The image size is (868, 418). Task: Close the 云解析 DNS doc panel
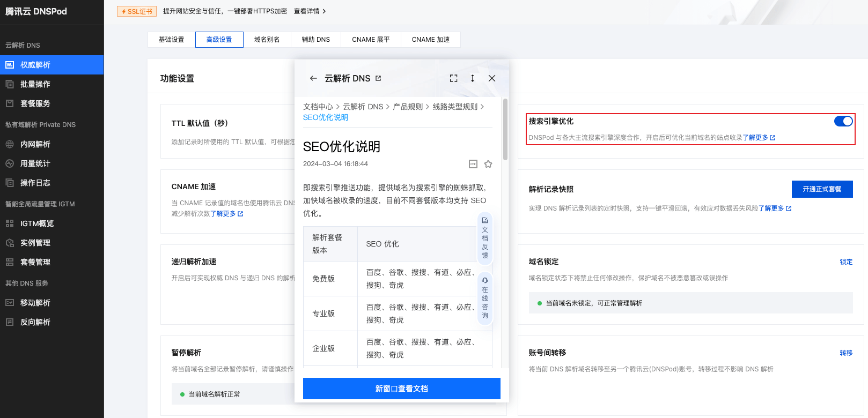492,78
